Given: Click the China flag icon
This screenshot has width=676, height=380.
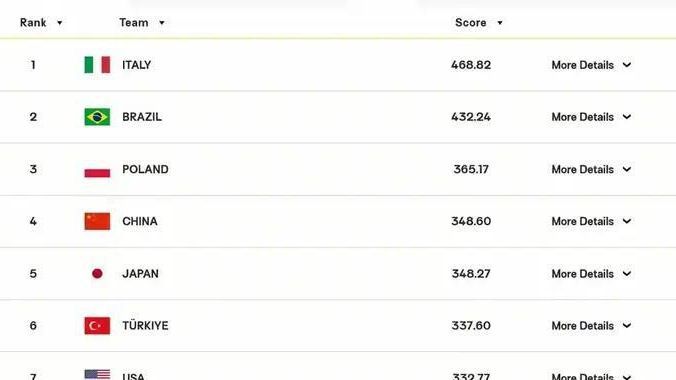Looking at the screenshot, I should [x=97, y=221].
